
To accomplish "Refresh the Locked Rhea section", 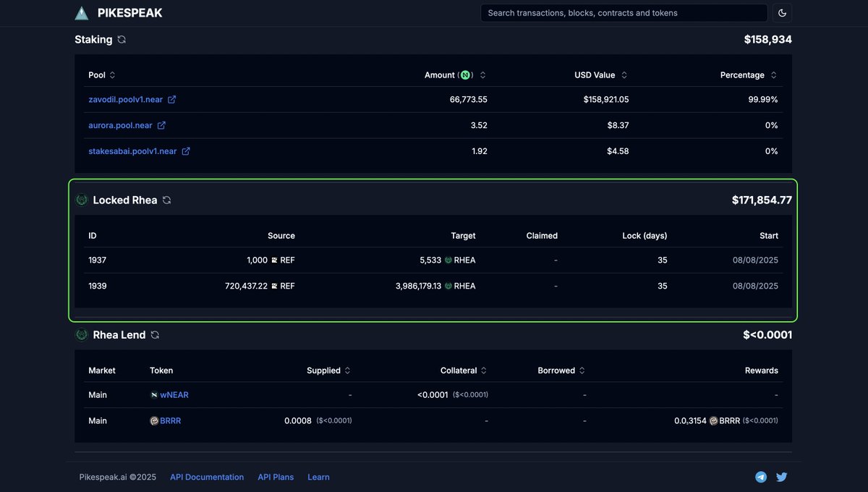I will [167, 200].
